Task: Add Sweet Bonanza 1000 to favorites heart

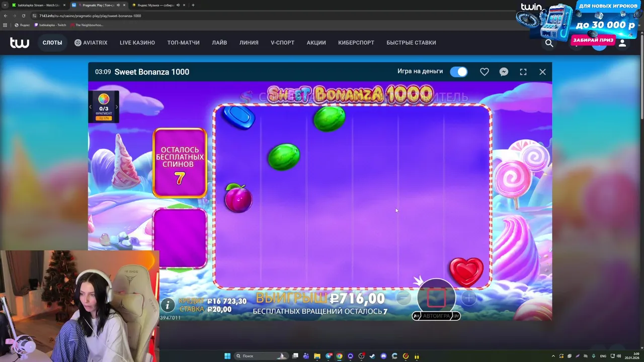Action: coord(485,72)
